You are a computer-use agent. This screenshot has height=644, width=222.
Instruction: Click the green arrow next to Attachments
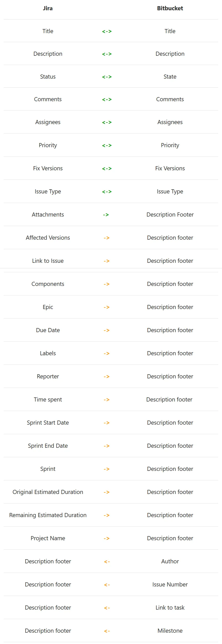(x=106, y=215)
